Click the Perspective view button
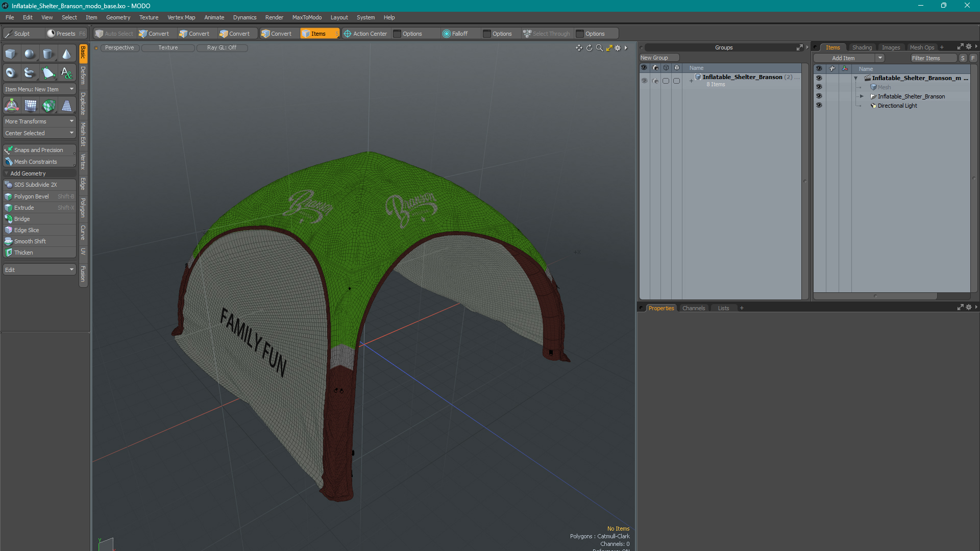980x551 pixels. 119,47
